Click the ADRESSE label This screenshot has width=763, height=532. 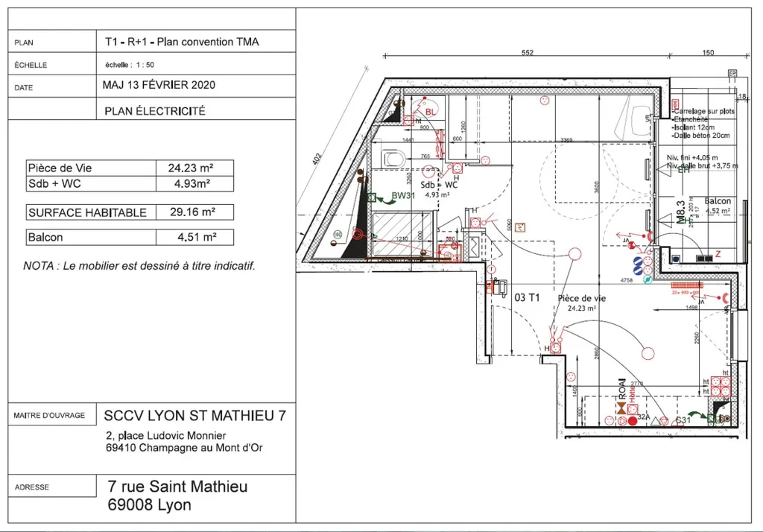[31, 487]
